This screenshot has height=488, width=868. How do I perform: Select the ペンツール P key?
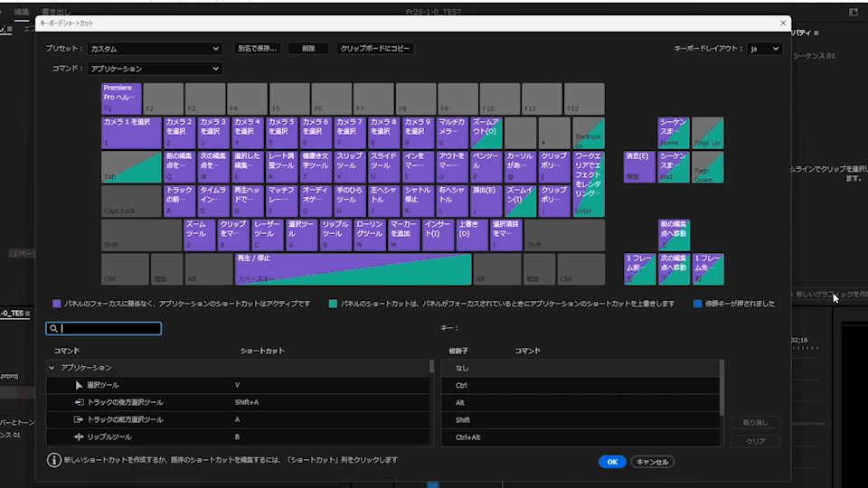pyautogui.click(x=486, y=167)
